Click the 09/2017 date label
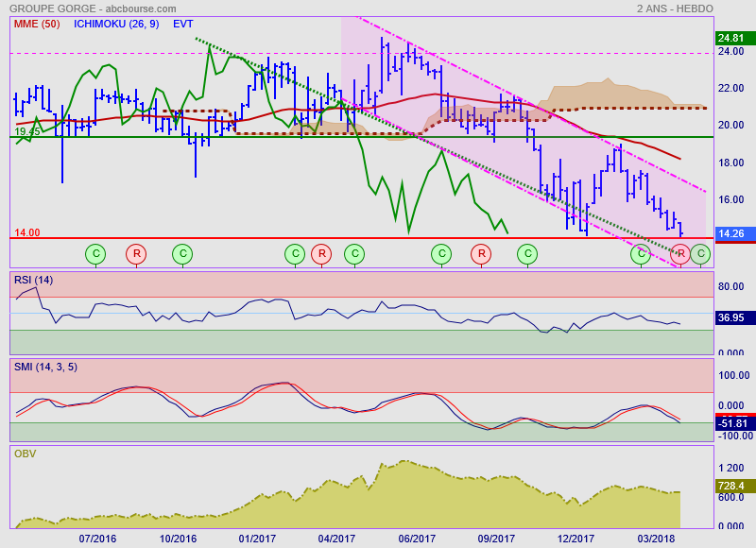Viewport: 756px width, 548px height. tap(496, 539)
